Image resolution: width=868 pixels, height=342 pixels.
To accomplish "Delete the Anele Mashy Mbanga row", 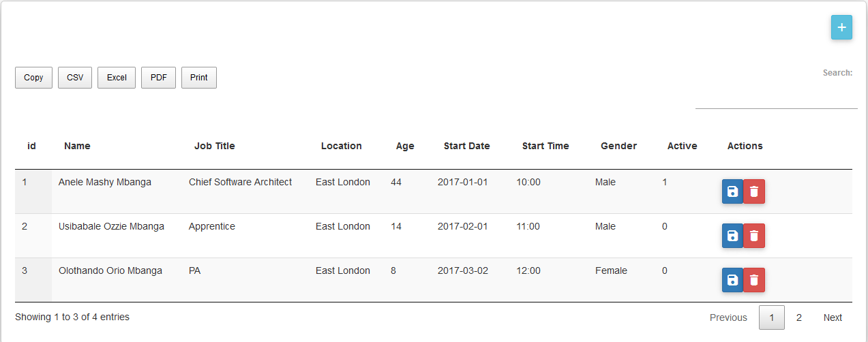I will coord(754,192).
